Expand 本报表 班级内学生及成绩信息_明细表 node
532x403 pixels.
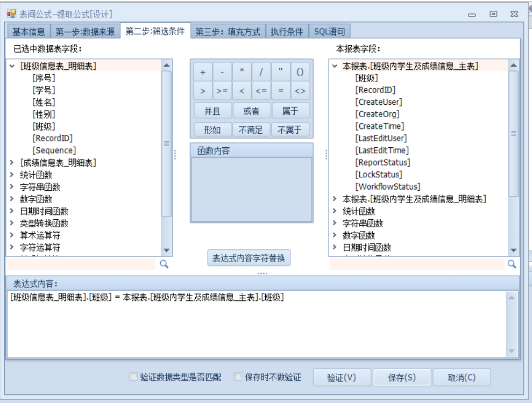click(335, 199)
